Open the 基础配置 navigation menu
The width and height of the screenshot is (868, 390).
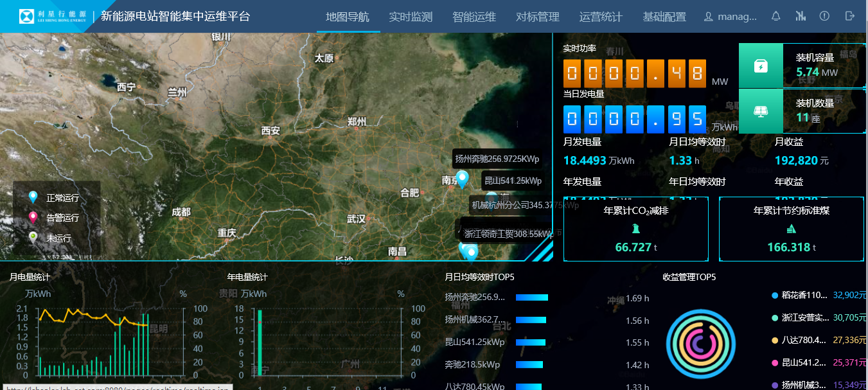pos(664,17)
